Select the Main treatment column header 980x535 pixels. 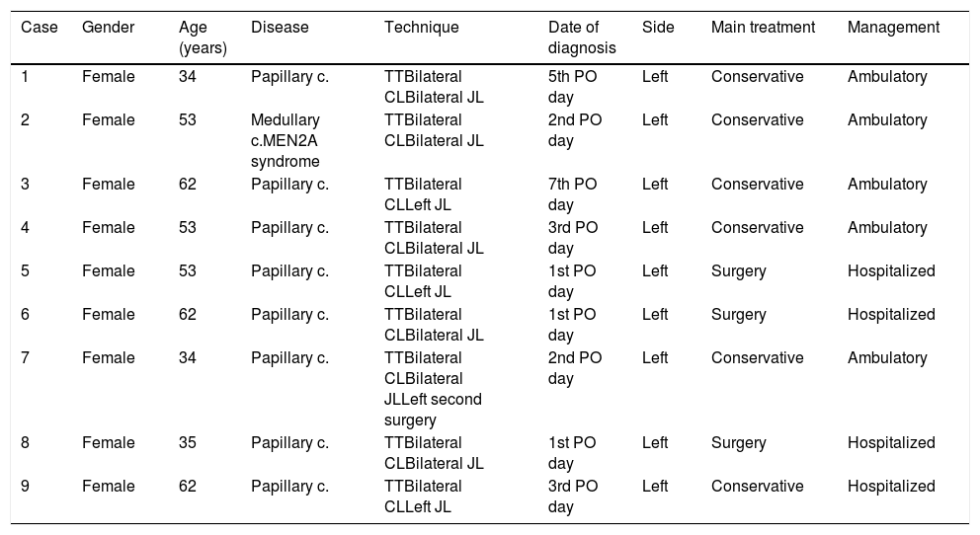[x=763, y=28]
